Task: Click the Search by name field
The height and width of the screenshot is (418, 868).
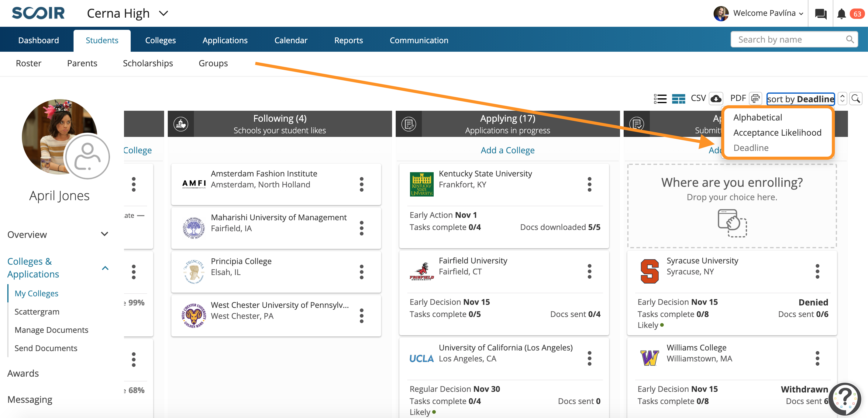Action: [x=794, y=40]
